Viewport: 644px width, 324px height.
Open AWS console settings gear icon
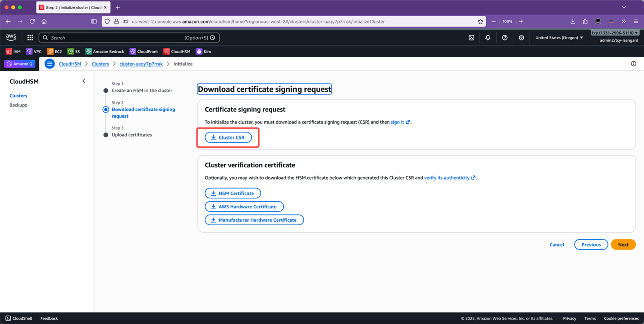pyautogui.click(x=521, y=38)
